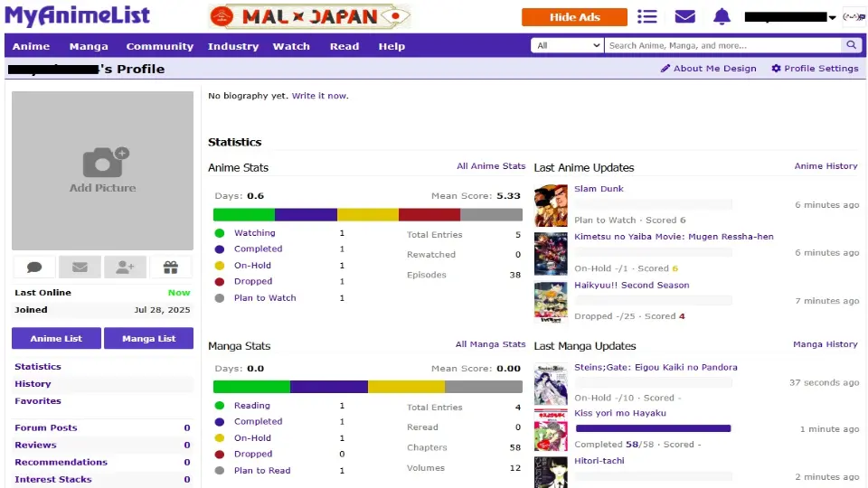Open the Manga menu
This screenshot has height=488, width=868.
89,46
